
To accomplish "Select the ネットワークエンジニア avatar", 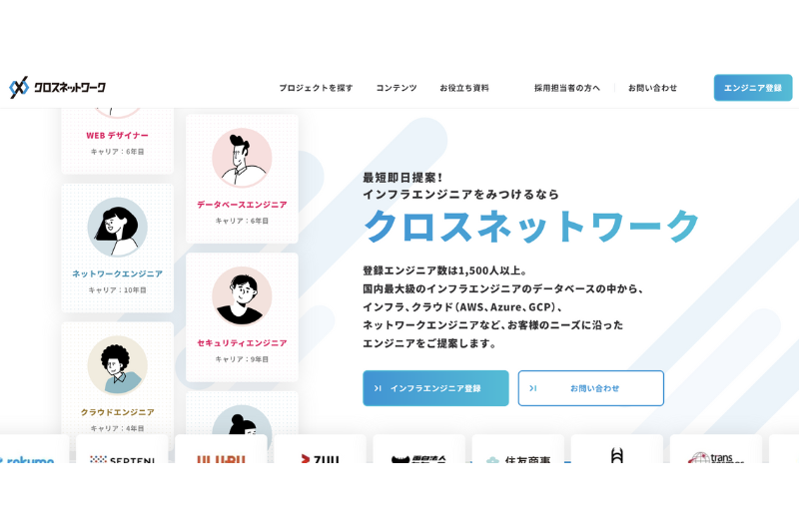I will [x=117, y=227].
